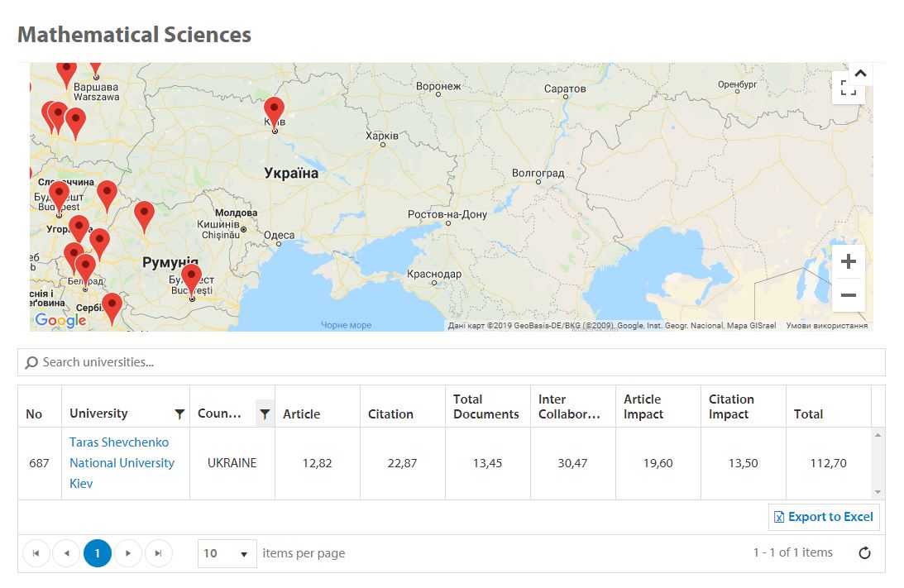Click the Total Documents value 13,45
Image resolution: width=904 pixels, height=588 pixels.
pos(487,463)
